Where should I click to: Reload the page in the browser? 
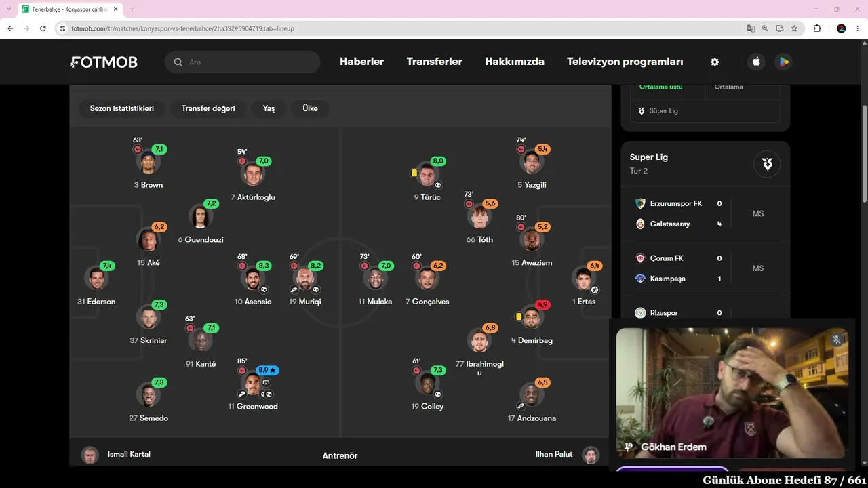click(x=43, y=28)
